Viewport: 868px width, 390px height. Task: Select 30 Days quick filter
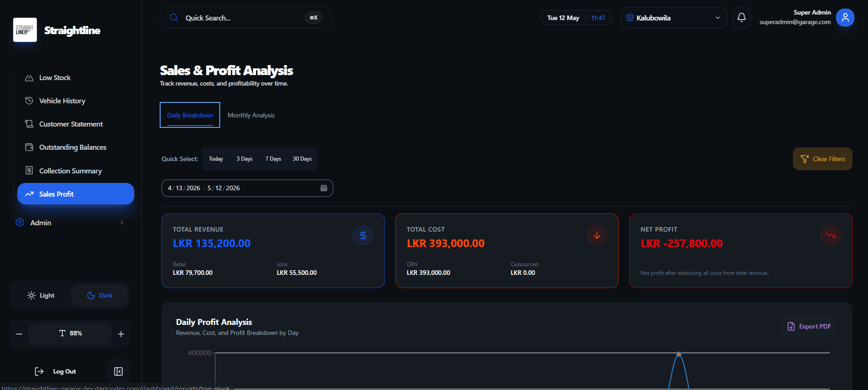coord(302,159)
